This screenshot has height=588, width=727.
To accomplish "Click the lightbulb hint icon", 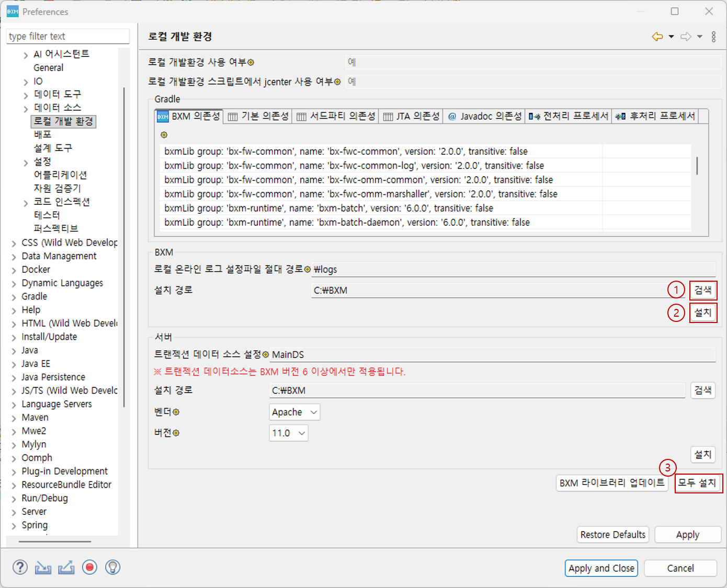I will [x=112, y=567].
